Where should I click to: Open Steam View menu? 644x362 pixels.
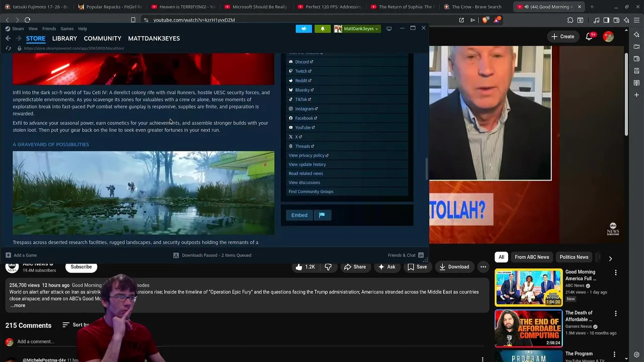coord(33,29)
